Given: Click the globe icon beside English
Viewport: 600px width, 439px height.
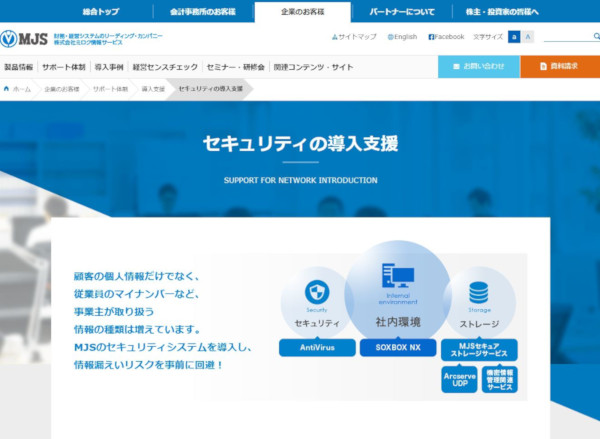Looking at the screenshot, I should 390,37.
